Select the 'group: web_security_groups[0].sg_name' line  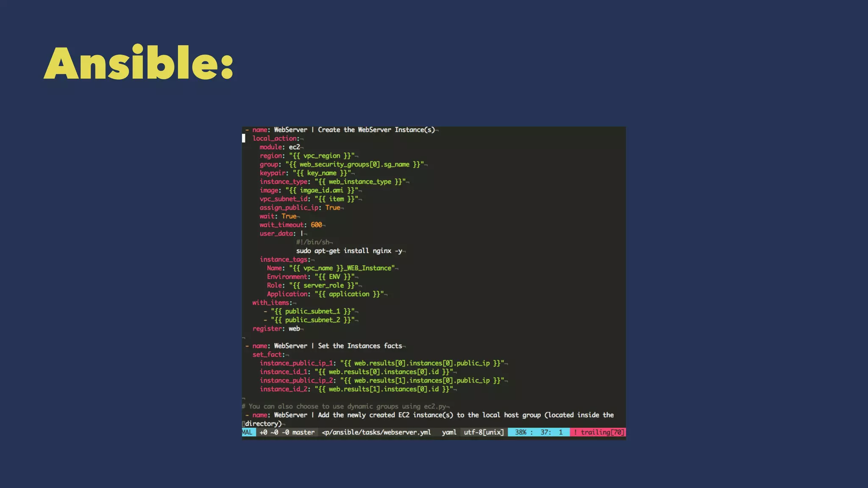(343, 164)
